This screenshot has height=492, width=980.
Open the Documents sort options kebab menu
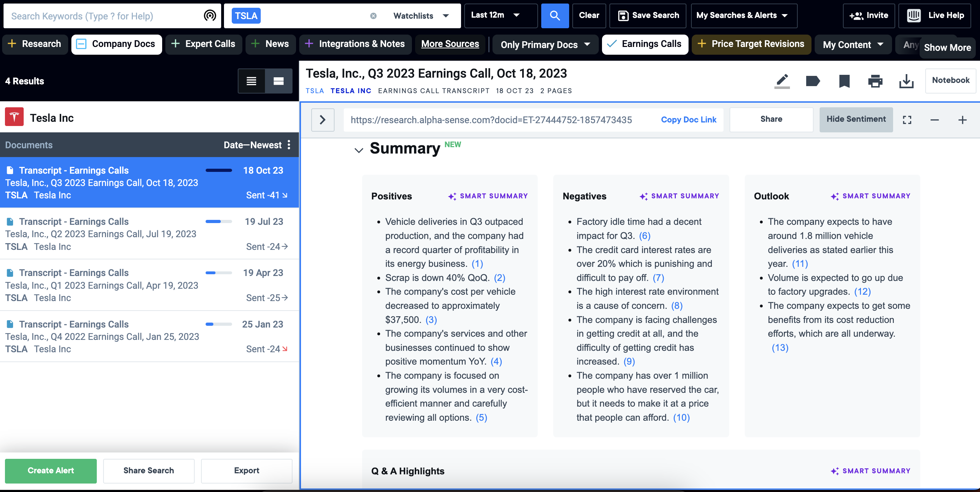[289, 145]
